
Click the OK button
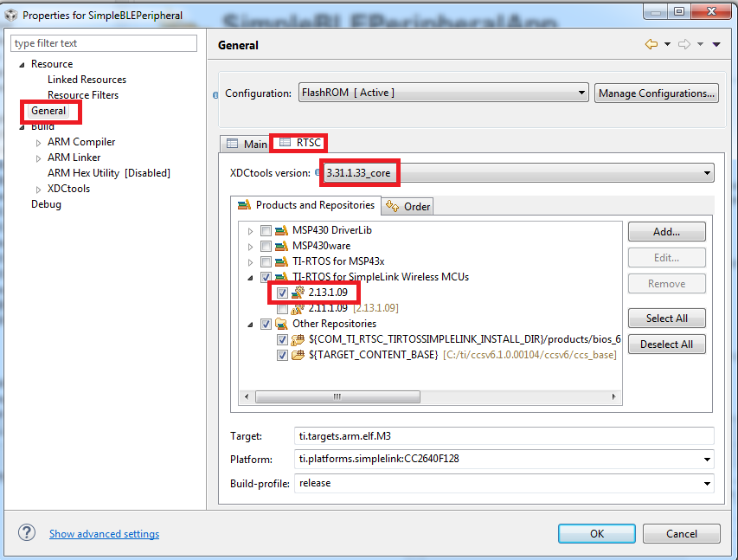[597, 534]
